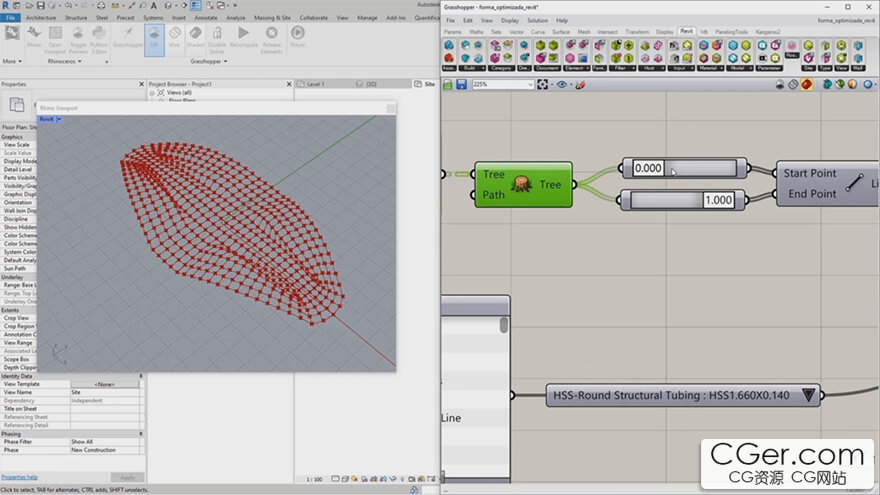Launch Grasshopper from the Revit ribbon
Viewport: 880px width, 495px height.
(128, 37)
